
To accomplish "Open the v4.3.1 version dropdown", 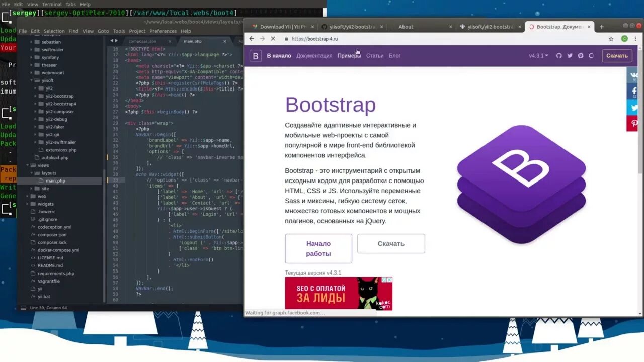I will [x=538, y=56].
